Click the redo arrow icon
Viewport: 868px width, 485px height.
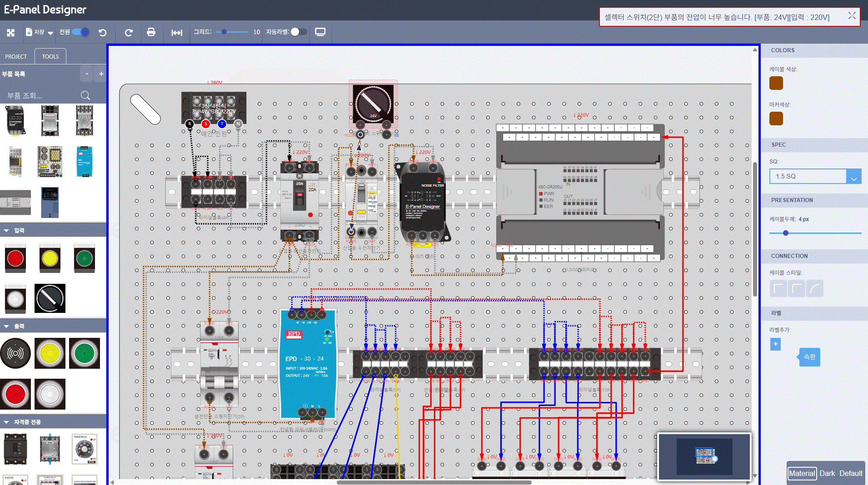click(129, 32)
